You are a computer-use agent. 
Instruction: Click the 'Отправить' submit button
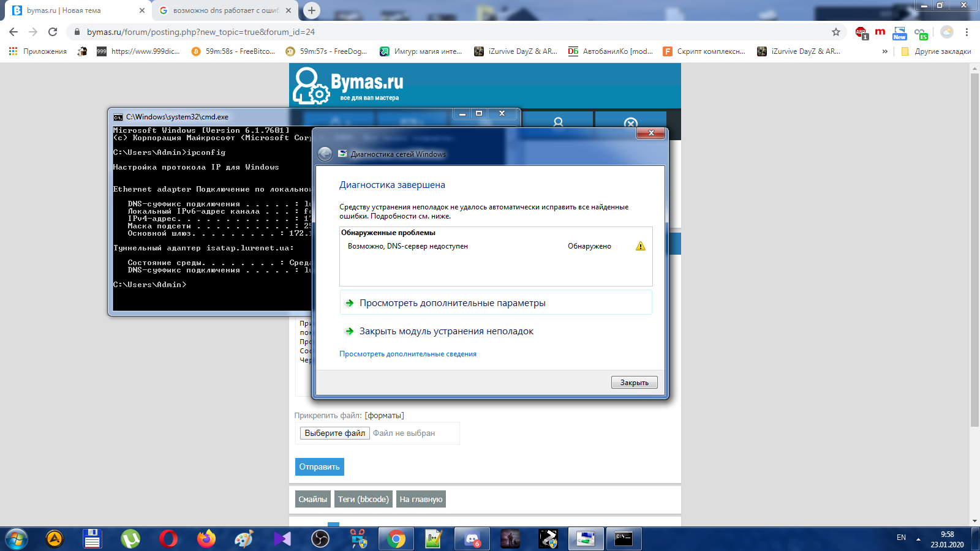319,467
